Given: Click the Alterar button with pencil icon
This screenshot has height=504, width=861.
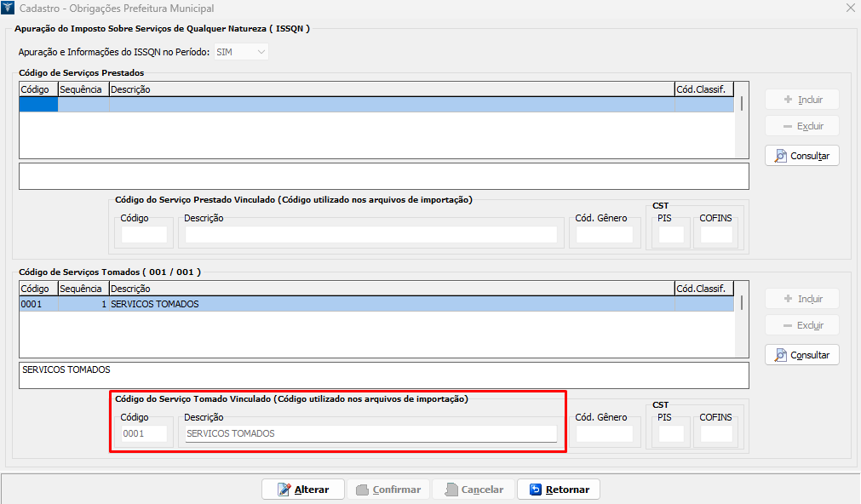Looking at the screenshot, I should coord(302,490).
